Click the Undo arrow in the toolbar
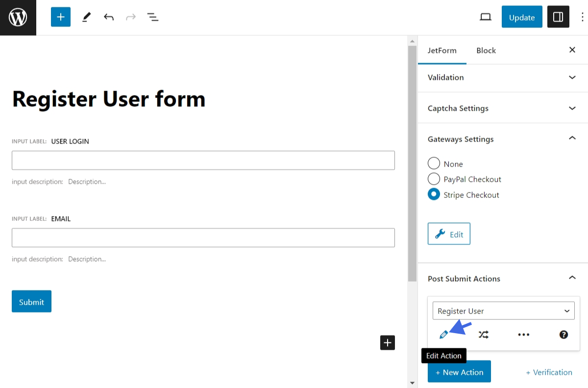588x388 pixels. [108, 17]
